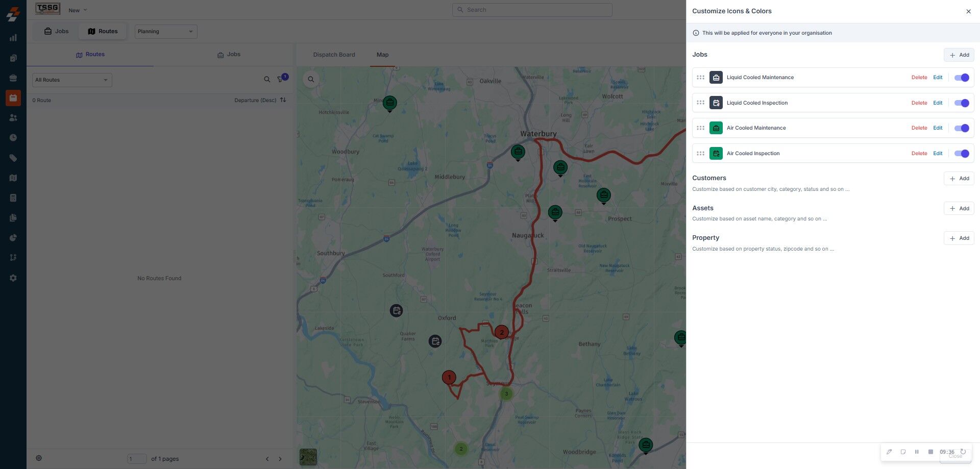This screenshot has width=980, height=469.
Task: Open the briefcase jobs sidebar icon
Action: pos(13,78)
